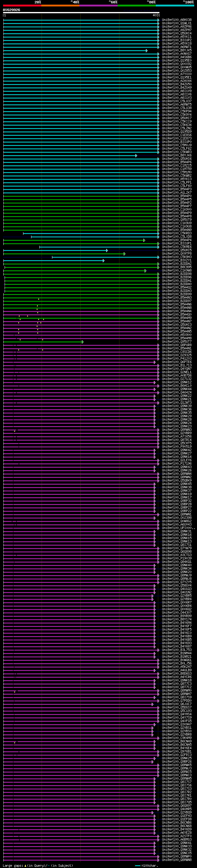Select the UniRef100_P90519 label

(176, 447)
